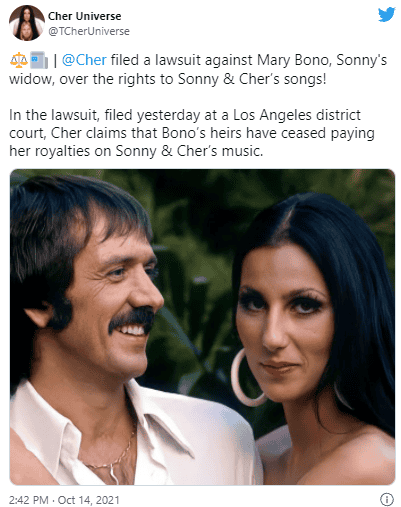This screenshot has height=507, width=401.
Task: Click the newspaper emoji in the tweet
Action: (39, 60)
